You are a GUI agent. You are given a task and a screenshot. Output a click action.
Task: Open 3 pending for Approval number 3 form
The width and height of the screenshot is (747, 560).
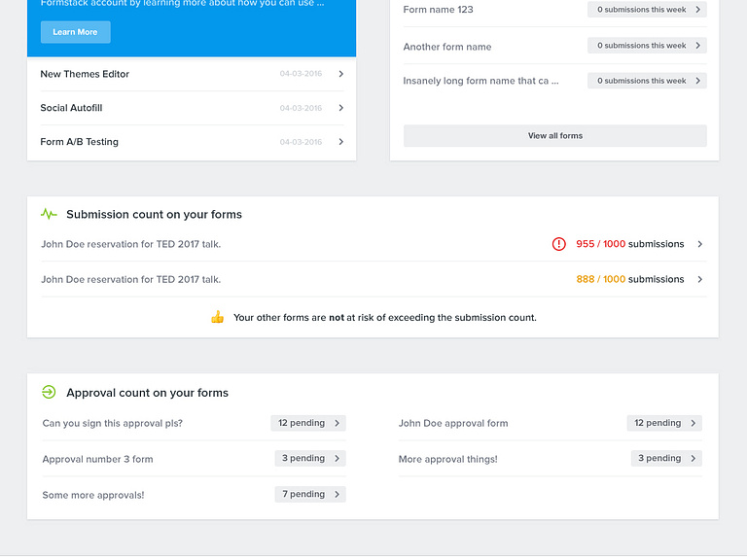310,458
